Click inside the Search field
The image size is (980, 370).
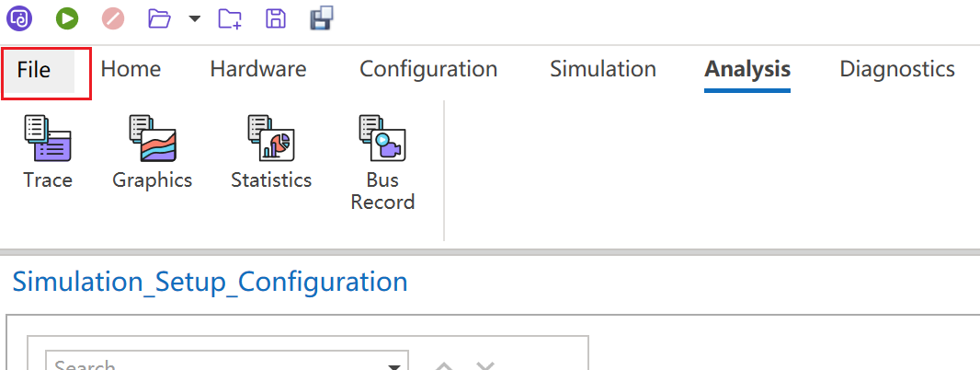[211, 364]
